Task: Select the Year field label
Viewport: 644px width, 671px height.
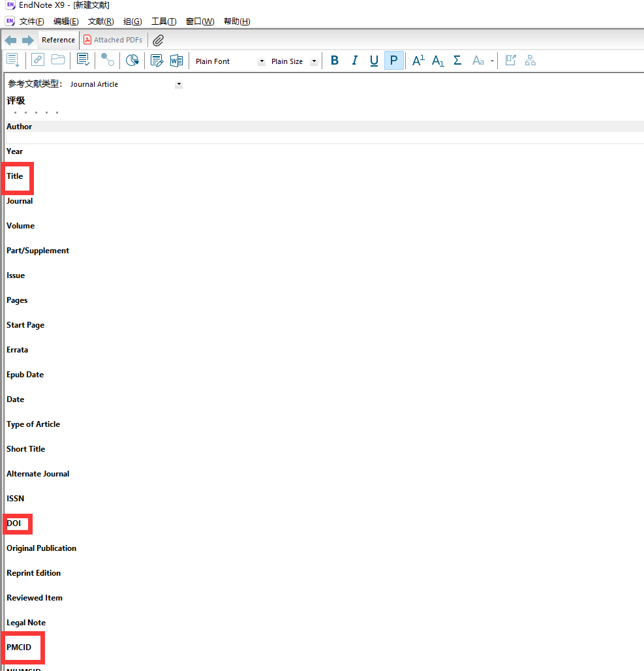Action: [x=14, y=151]
